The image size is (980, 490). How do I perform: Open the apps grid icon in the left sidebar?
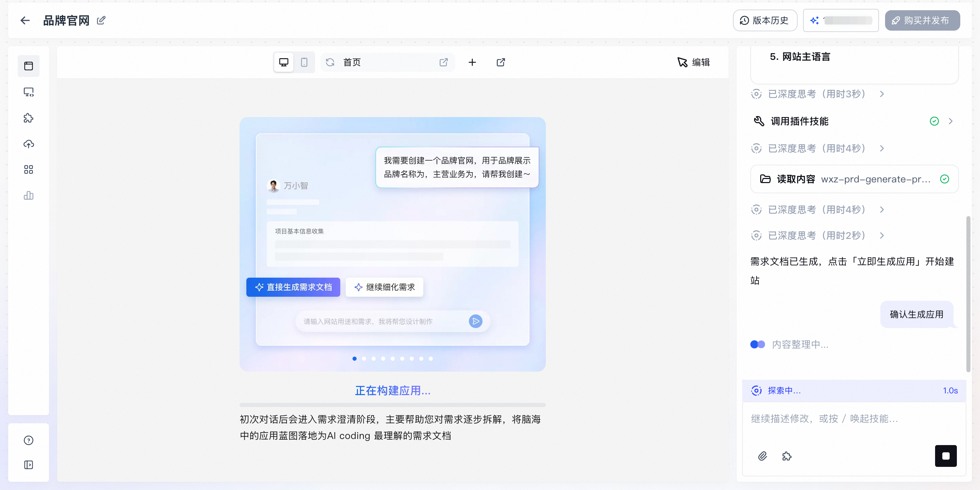pyautogui.click(x=29, y=170)
